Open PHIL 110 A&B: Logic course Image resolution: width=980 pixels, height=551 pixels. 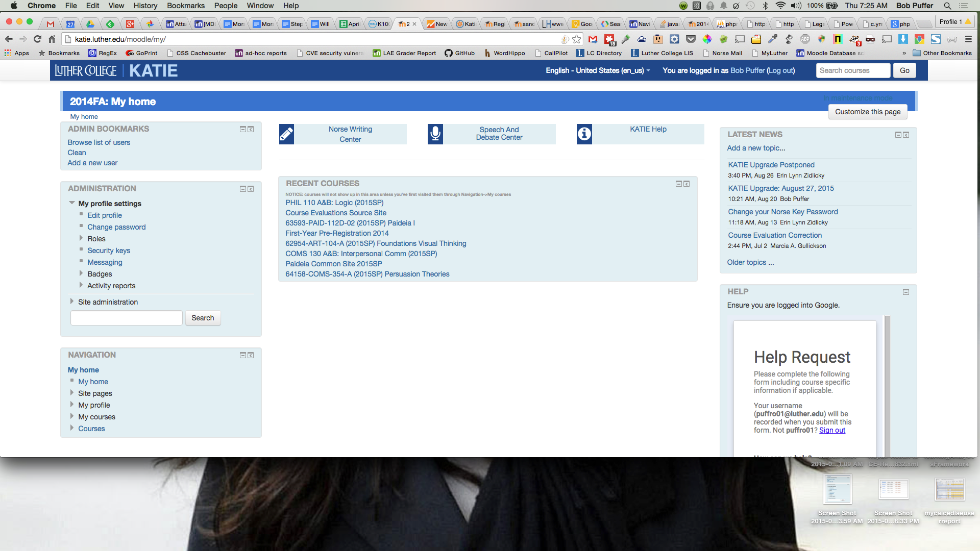point(334,203)
